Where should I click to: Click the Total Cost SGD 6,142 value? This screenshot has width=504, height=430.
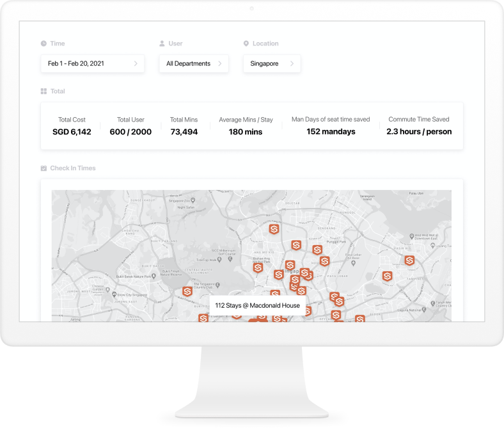[x=72, y=132]
